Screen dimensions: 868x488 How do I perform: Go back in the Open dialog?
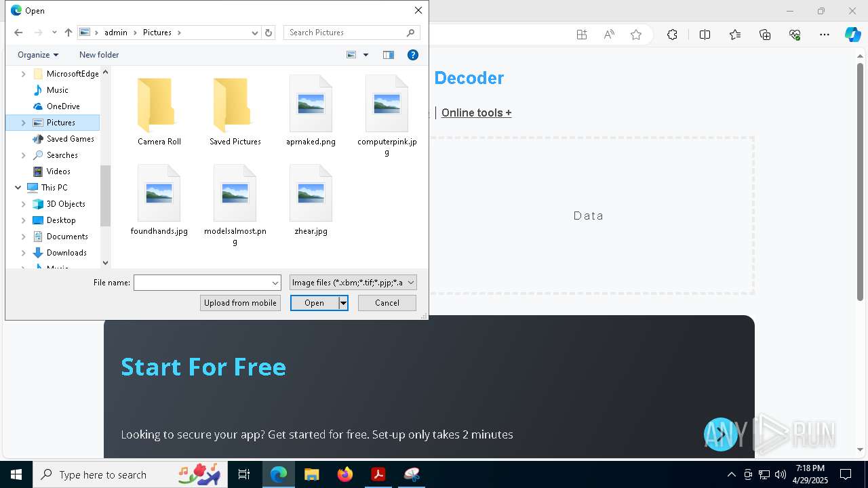coord(18,33)
